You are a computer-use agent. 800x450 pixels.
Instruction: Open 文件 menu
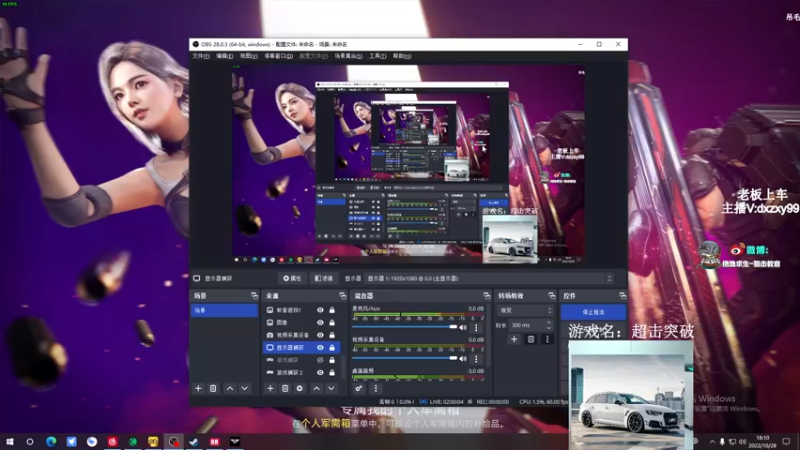point(201,56)
